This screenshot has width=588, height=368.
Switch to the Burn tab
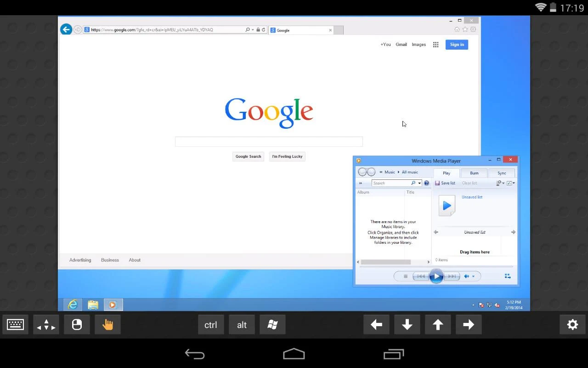point(474,173)
